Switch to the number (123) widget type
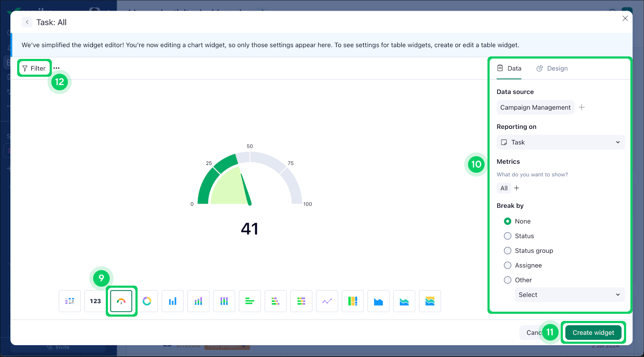The height and width of the screenshot is (357, 644). click(95, 301)
